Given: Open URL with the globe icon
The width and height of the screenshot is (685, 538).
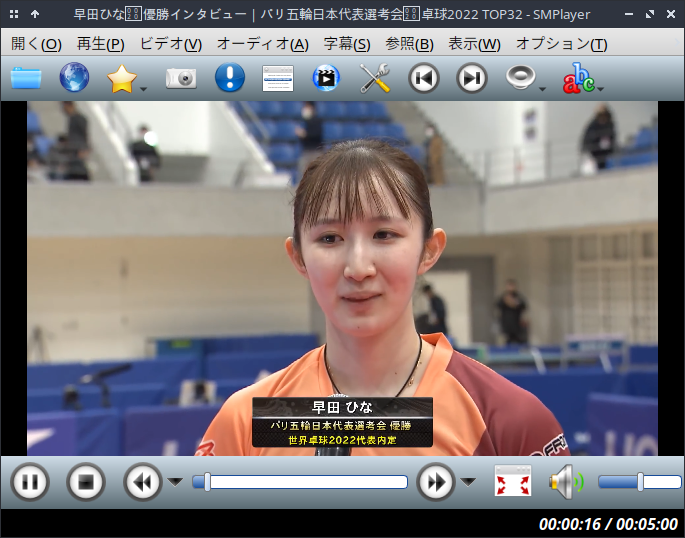Looking at the screenshot, I should click(74, 77).
